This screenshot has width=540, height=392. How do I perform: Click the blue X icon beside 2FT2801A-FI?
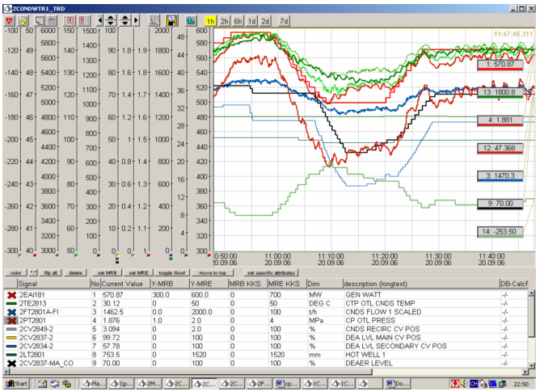[10, 310]
